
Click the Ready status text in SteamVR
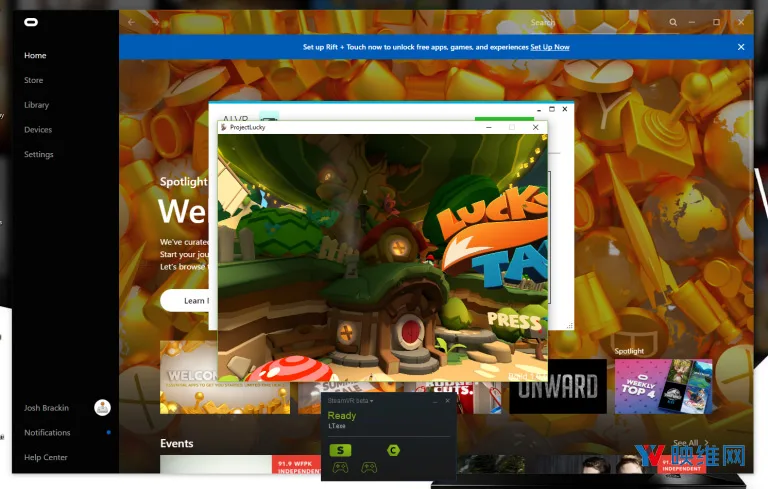(x=341, y=416)
